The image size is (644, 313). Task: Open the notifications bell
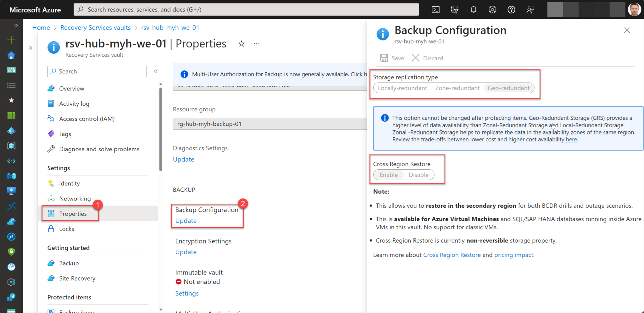[x=473, y=9]
